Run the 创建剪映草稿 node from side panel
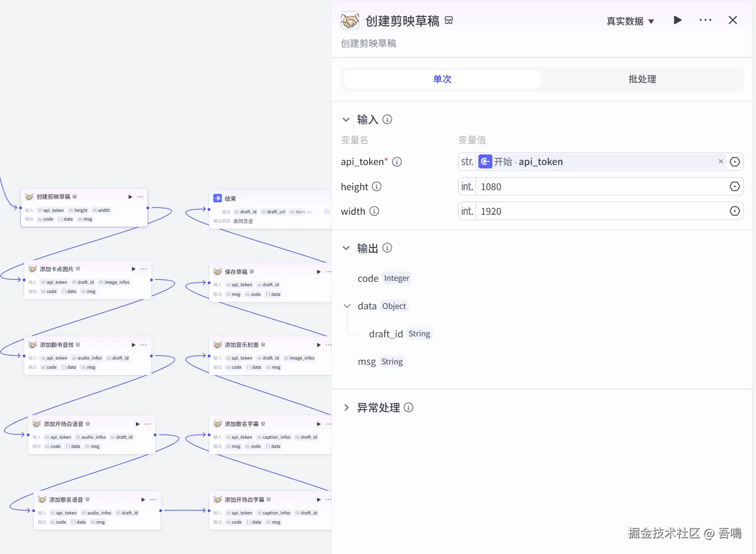The width and height of the screenshot is (756, 554). (x=677, y=20)
